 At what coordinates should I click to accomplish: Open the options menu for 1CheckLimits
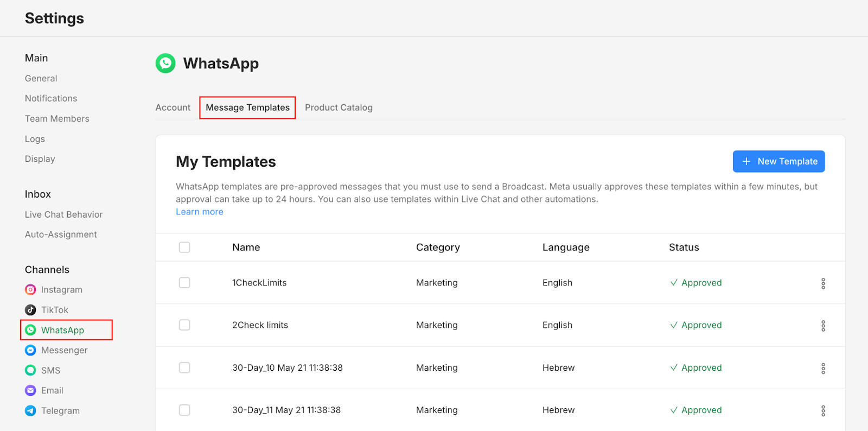(x=823, y=283)
